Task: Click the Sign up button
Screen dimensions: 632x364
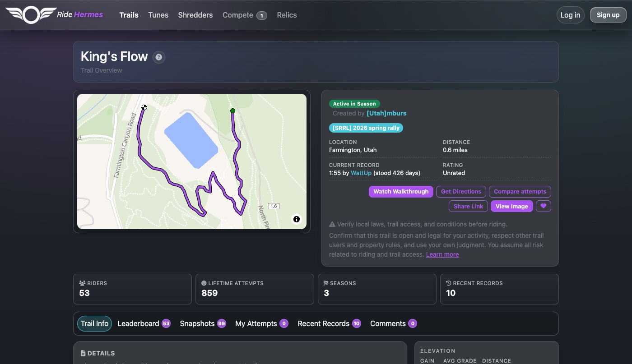Action: 608,15
